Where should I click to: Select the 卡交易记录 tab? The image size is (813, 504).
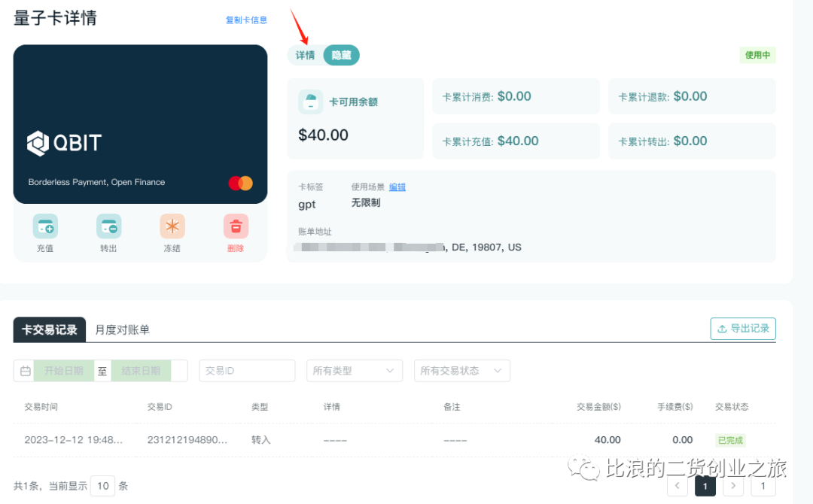[49, 329]
